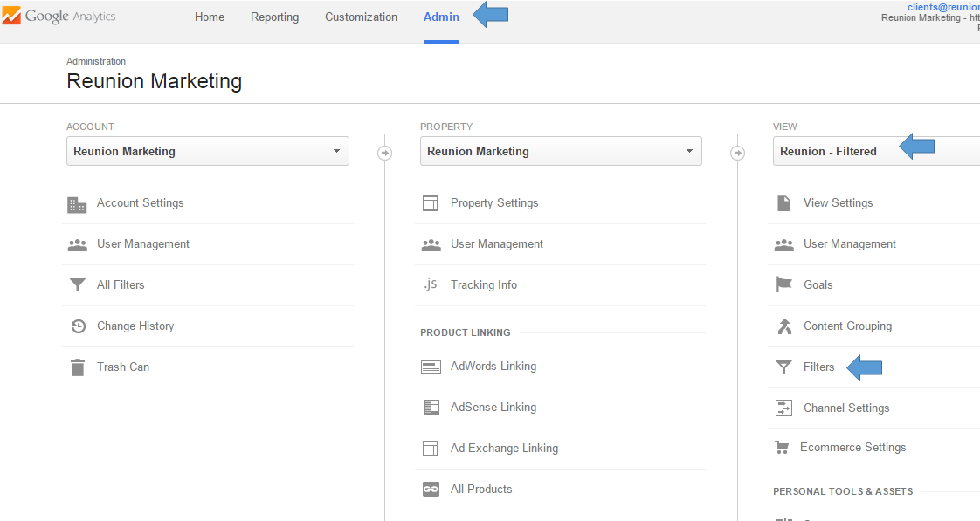Open Property Settings link
The width and height of the screenshot is (980, 521).
click(x=494, y=203)
